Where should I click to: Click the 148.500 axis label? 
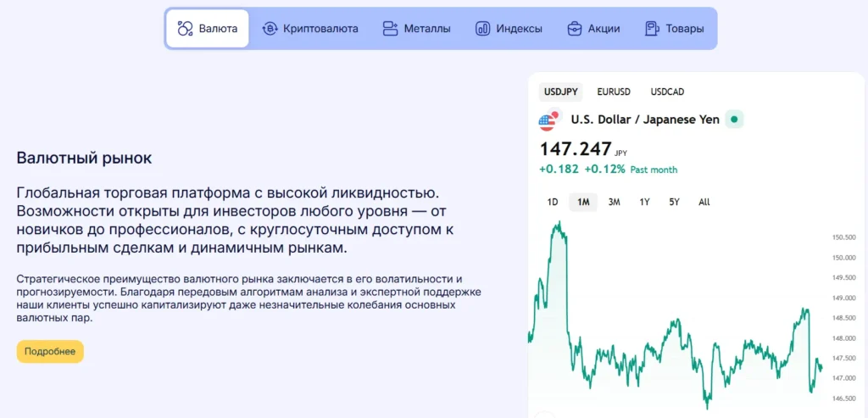844,318
